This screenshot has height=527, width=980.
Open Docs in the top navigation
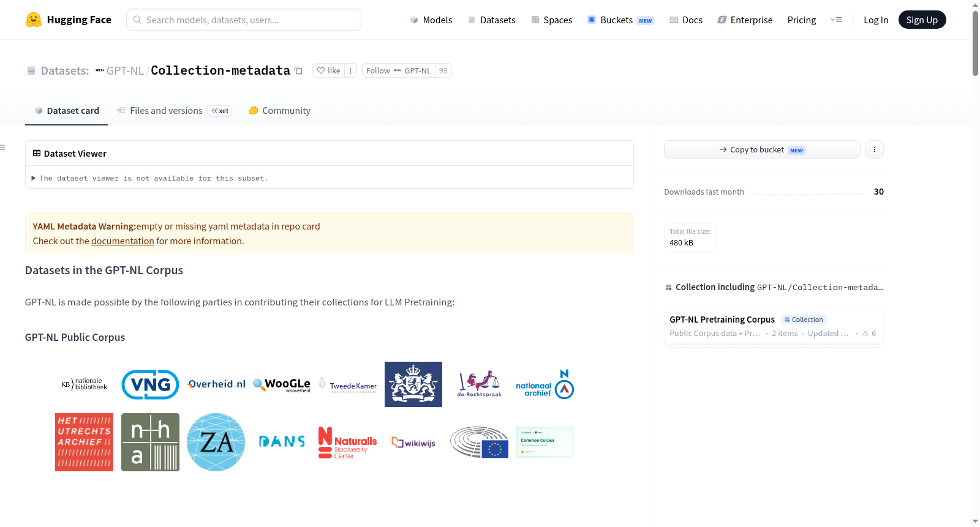tap(686, 20)
